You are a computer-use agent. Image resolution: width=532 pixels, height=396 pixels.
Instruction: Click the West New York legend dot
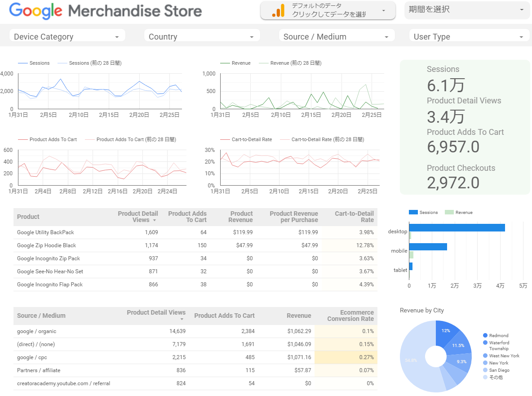485,356
